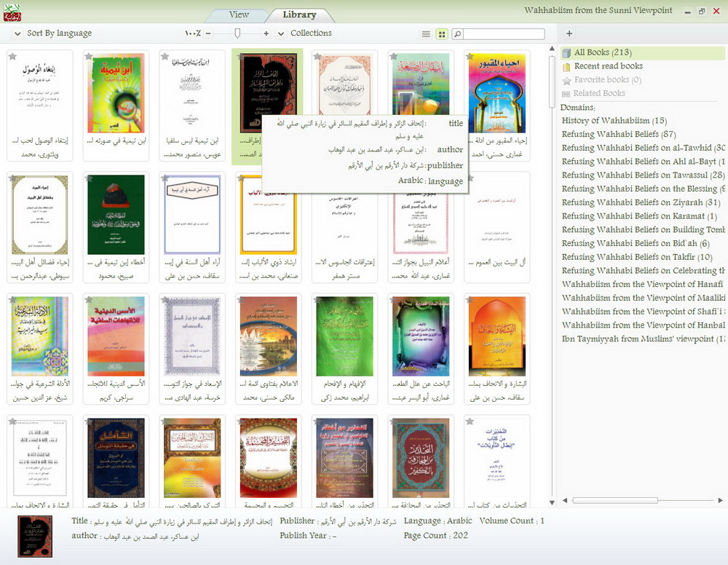
Task: Select Refusing Wahhabi Beliefs on Karamat (1)
Action: click(639, 216)
